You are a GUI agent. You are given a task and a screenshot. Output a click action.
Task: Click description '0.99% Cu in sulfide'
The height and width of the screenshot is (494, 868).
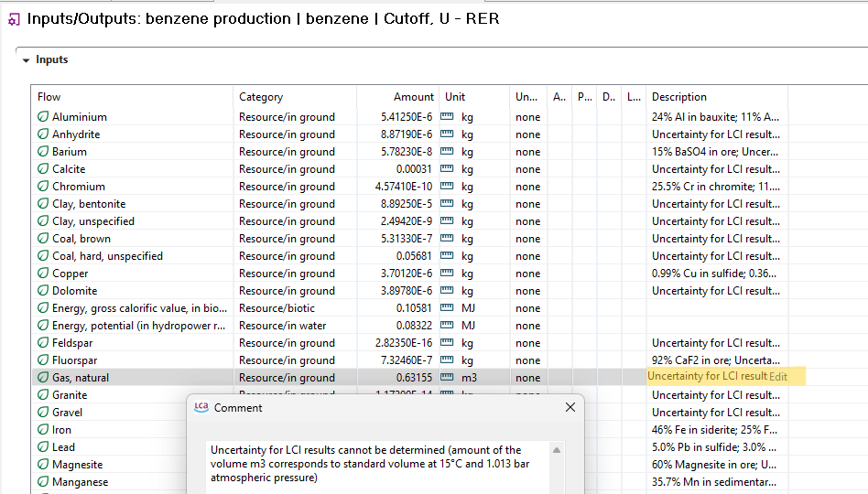coord(713,274)
